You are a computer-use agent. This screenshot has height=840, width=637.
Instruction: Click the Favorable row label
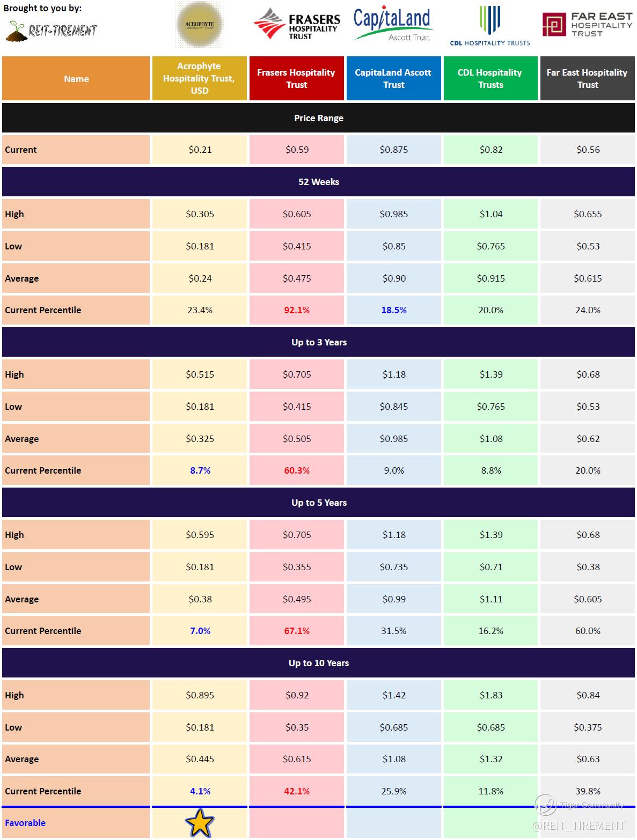pyautogui.click(x=25, y=823)
